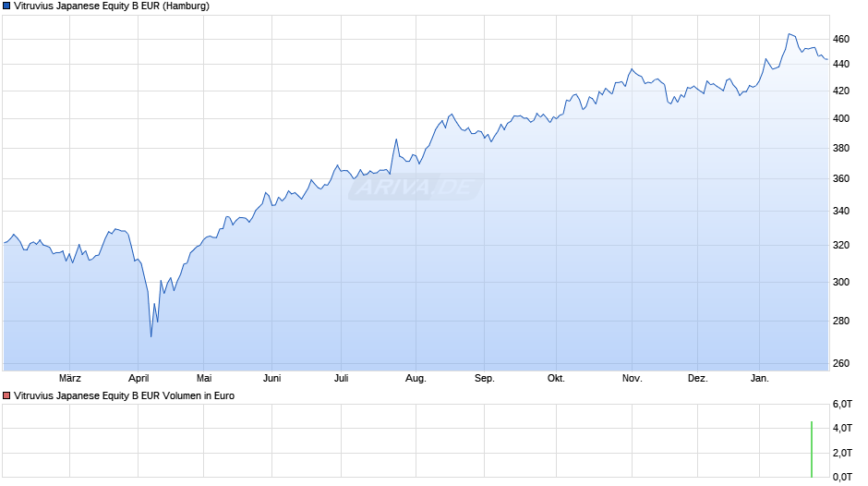Image resolution: width=868 pixels, height=486 pixels.
Task: Click the 'April' month label
Action: pos(139,378)
